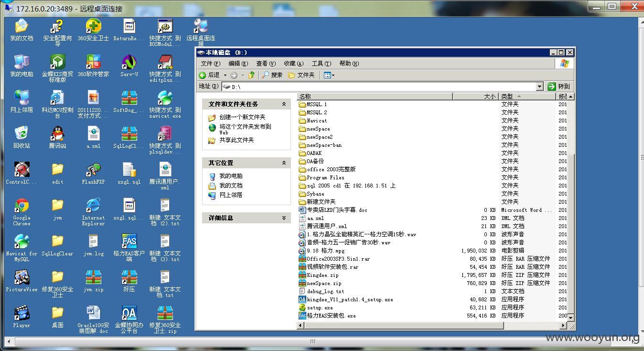The width and height of the screenshot is (644, 351).
Task: Go to 我的电脑 in 其它位置
Action: coord(231,175)
